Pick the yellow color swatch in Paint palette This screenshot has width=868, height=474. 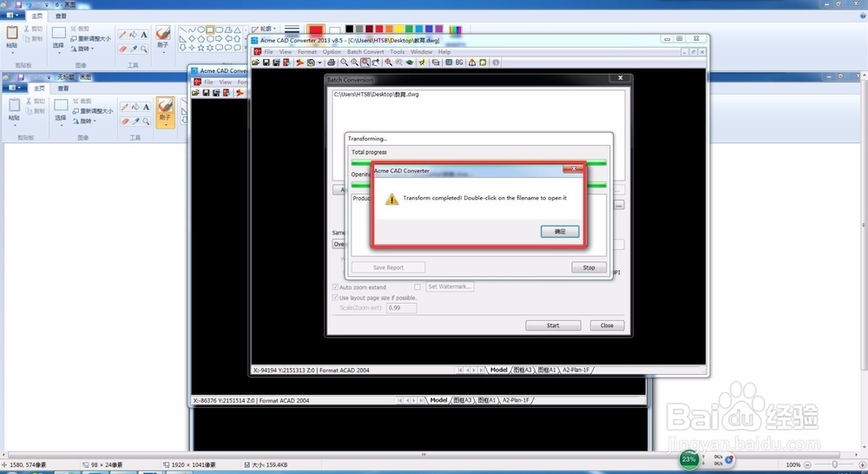[x=398, y=29]
